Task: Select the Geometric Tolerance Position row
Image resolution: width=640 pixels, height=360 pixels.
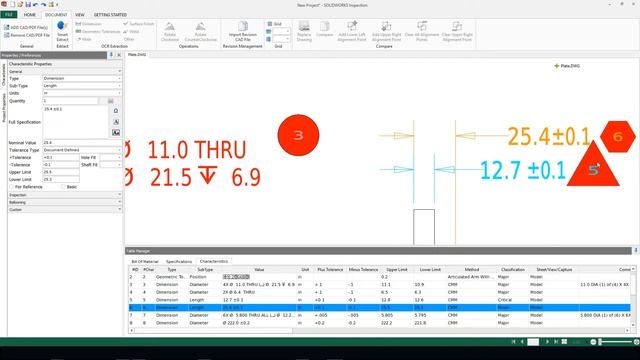Action: [380, 277]
